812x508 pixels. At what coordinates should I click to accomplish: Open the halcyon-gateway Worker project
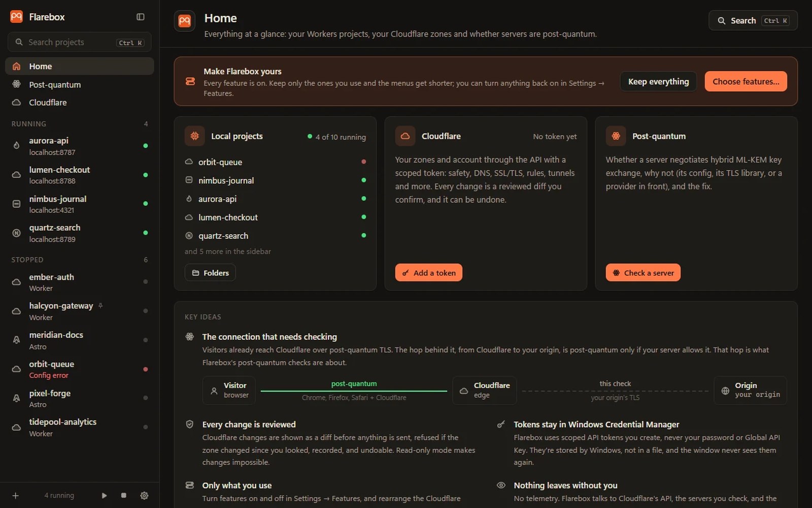pyautogui.click(x=80, y=311)
